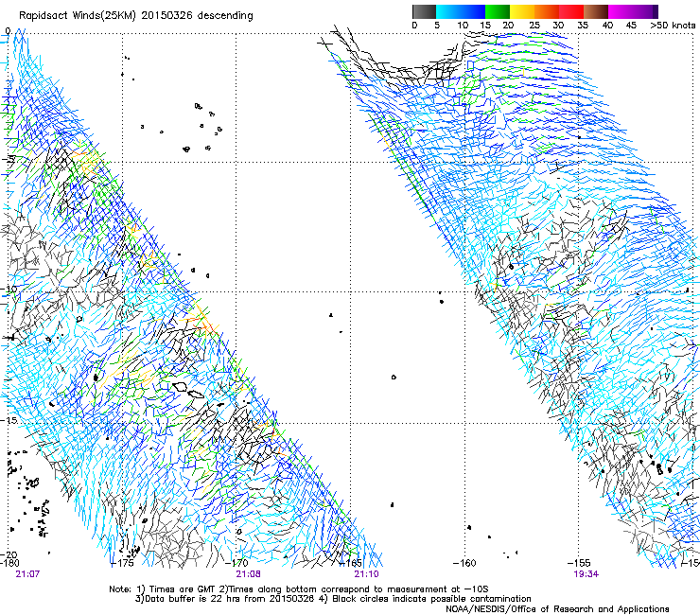Click the purple timestamp '21:08'
Viewport: 700px width, 615px height.
[248, 574]
